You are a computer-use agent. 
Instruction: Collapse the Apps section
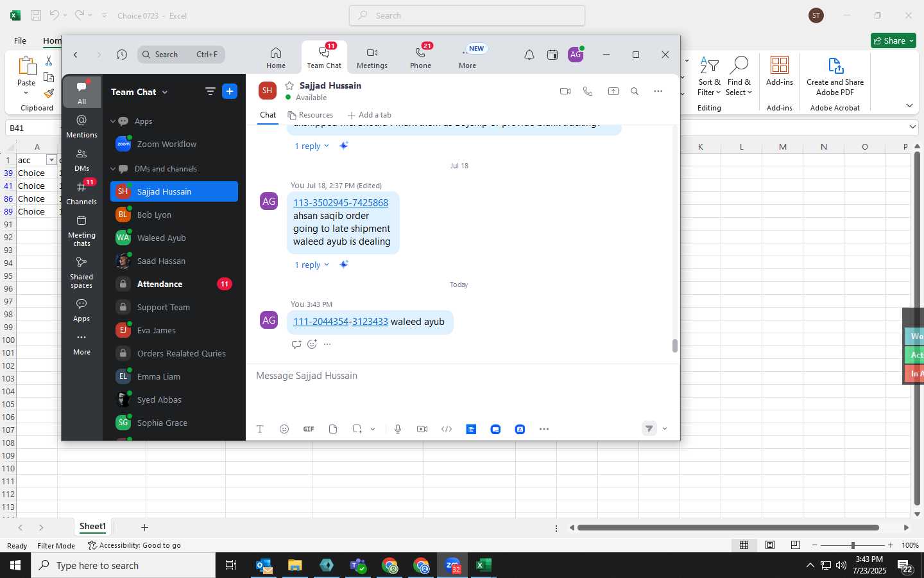point(113,121)
